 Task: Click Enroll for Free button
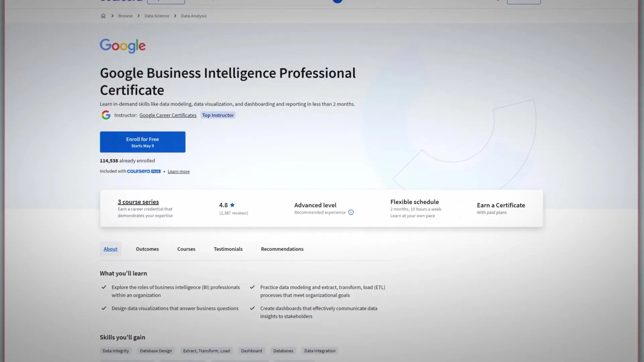click(x=143, y=142)
